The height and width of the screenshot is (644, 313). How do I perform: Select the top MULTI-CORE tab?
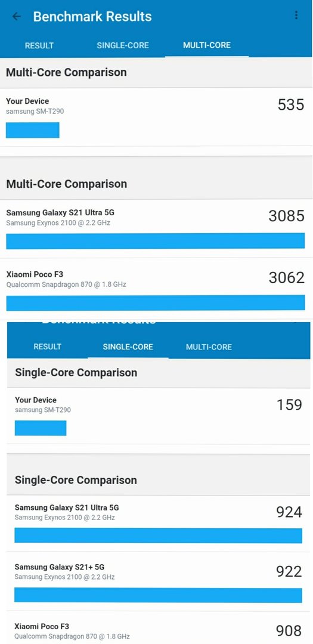pos(207,45)
